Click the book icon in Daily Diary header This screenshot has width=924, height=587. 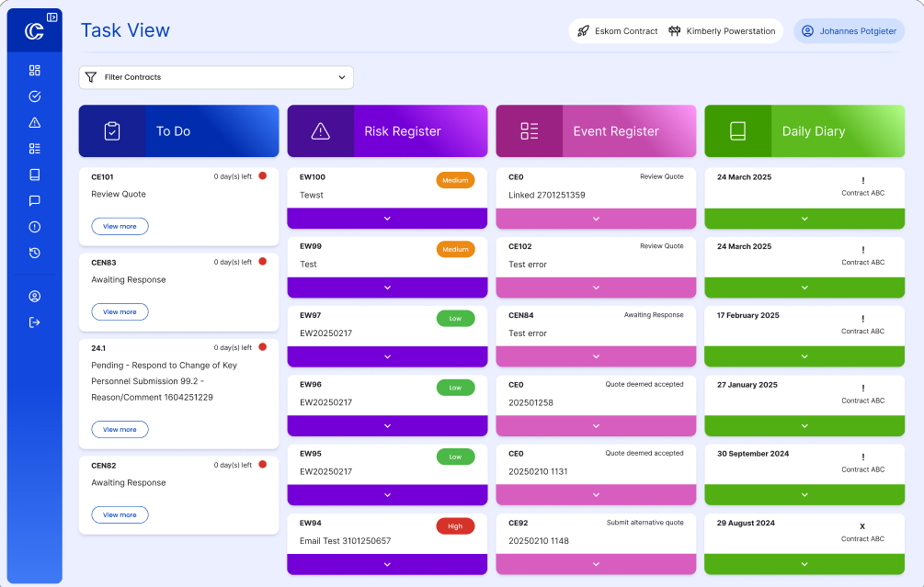(x=737, y=130)
